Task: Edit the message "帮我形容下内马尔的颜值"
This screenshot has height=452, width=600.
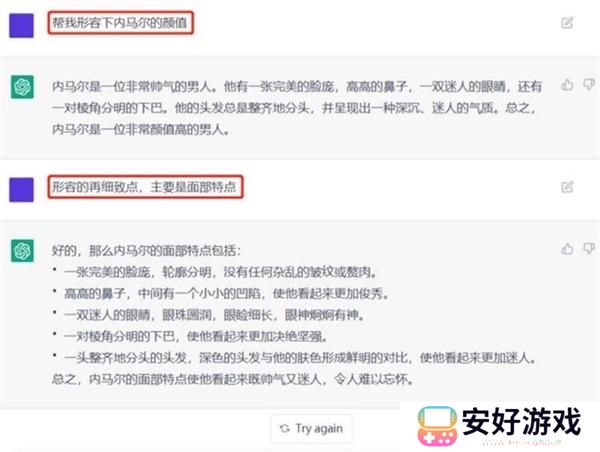Action: click(x=567, y=23)
